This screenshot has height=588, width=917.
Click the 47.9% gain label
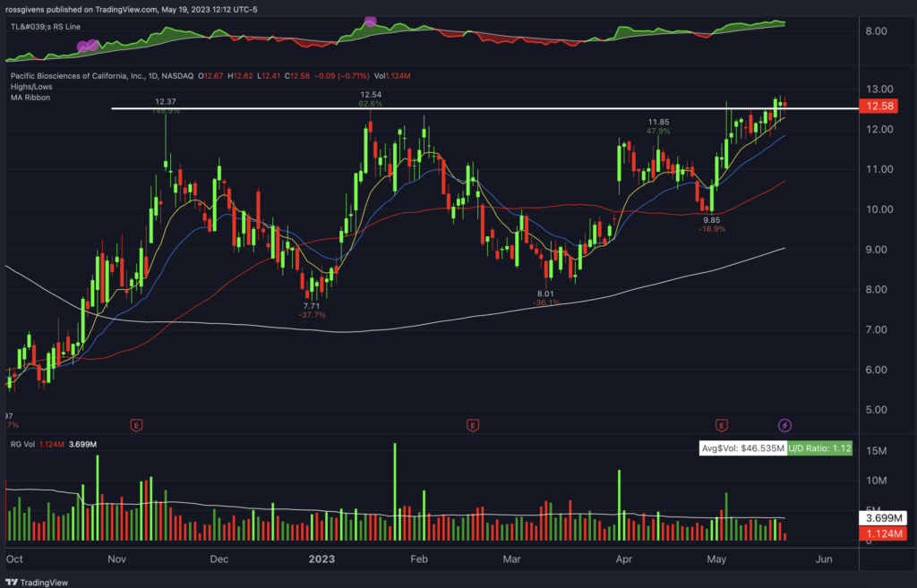tap(658, 131)
